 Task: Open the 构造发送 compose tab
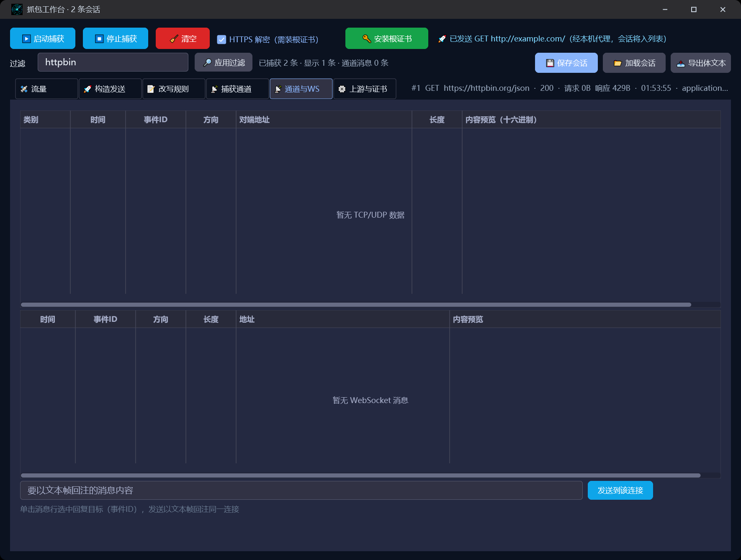tap(110, 89)
